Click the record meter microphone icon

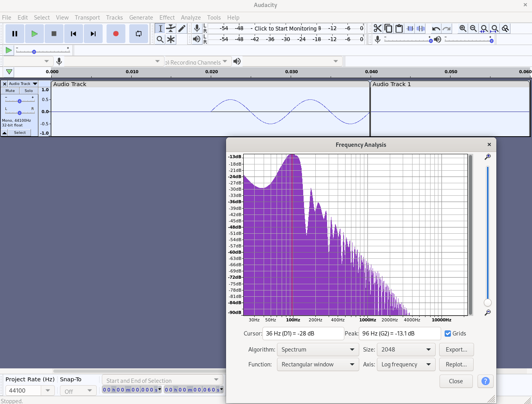(197, 28)
